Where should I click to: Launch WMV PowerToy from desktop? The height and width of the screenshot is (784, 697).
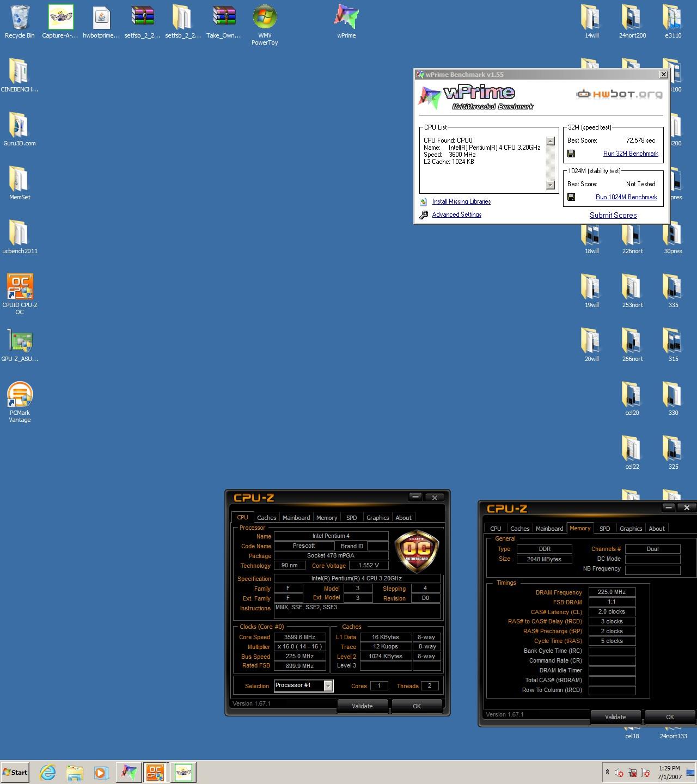click(265, 25)
